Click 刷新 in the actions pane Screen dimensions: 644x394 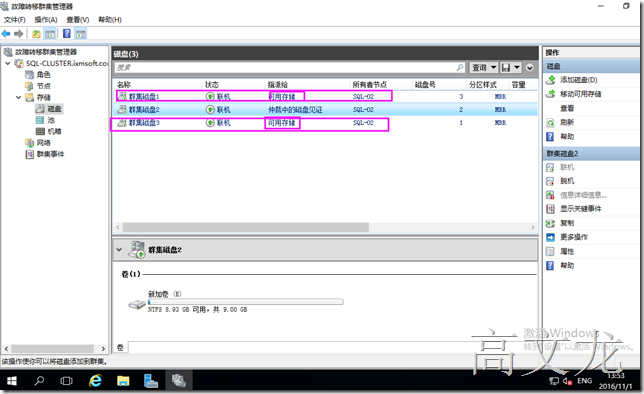point(567,122)
